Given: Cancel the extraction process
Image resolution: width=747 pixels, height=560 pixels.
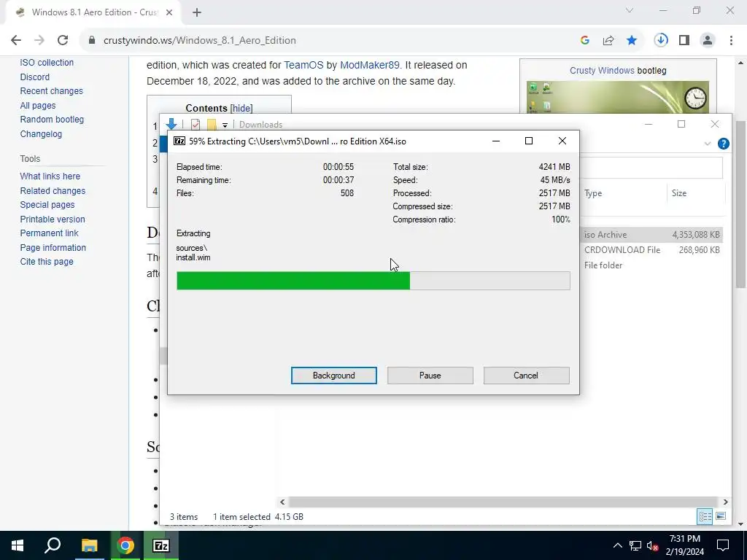Looking at the screenshot, I should (526, 376).
